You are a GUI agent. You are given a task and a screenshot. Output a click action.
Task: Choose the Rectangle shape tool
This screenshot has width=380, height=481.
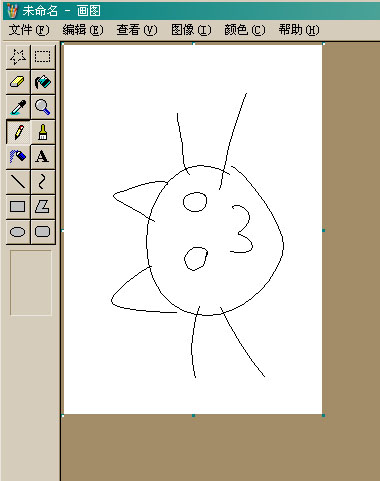coord(18,207)
